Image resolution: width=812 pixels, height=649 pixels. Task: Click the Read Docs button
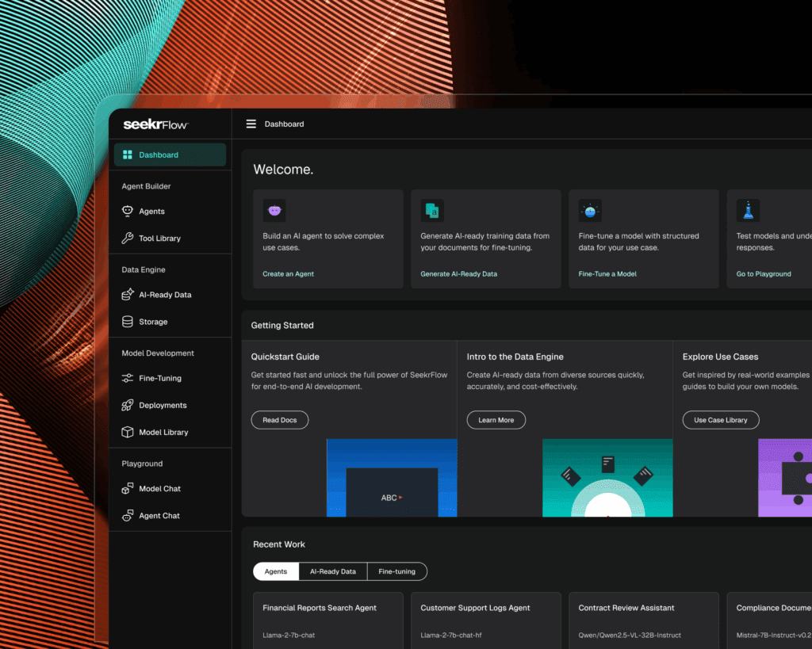tap(279, 420)
